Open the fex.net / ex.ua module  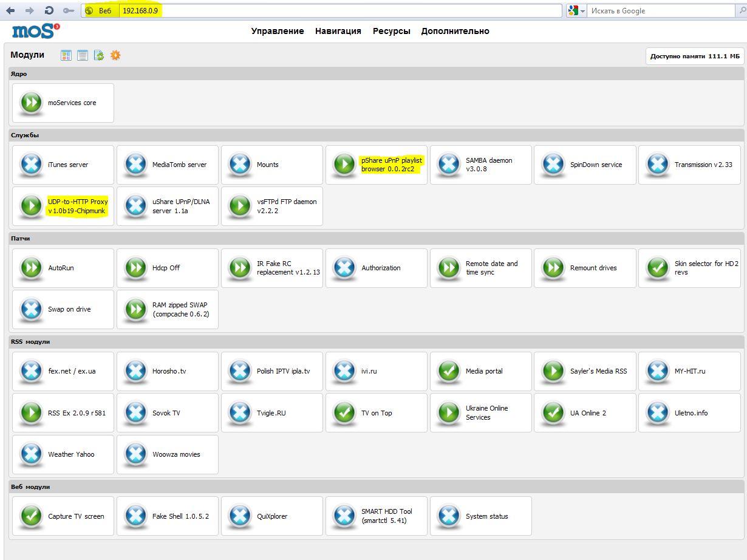coord(63,371)
